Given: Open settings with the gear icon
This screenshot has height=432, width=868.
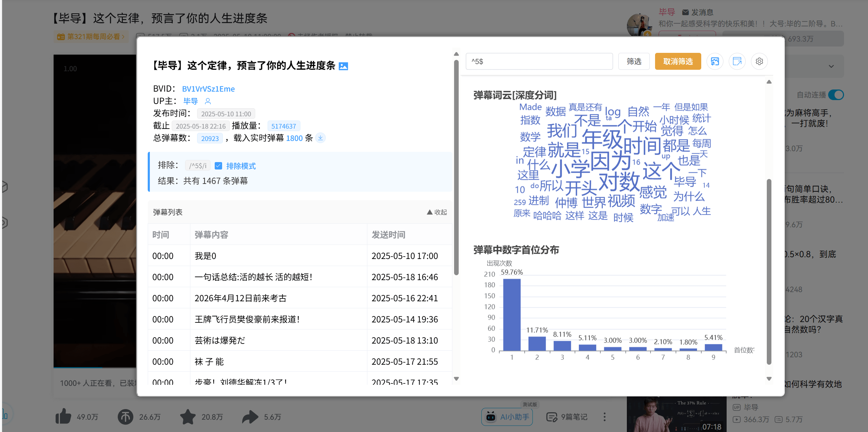Looking at the screenshot, I should click(x=759, y=61).
